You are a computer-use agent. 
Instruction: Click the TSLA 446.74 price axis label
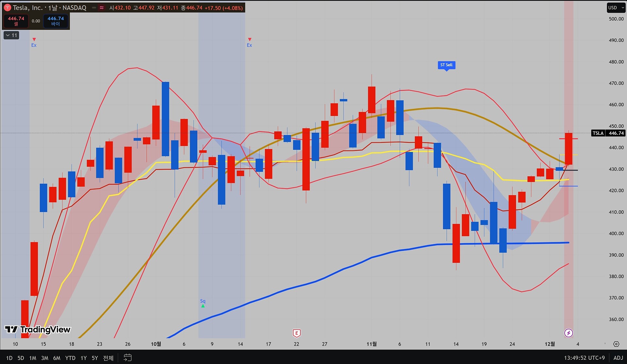click(608, 133)
